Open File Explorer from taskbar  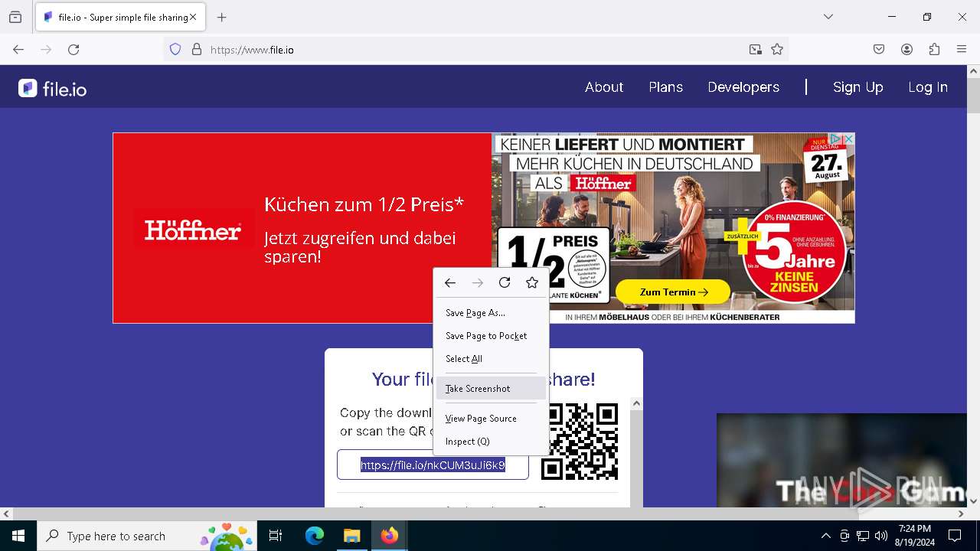click(351, 536)
